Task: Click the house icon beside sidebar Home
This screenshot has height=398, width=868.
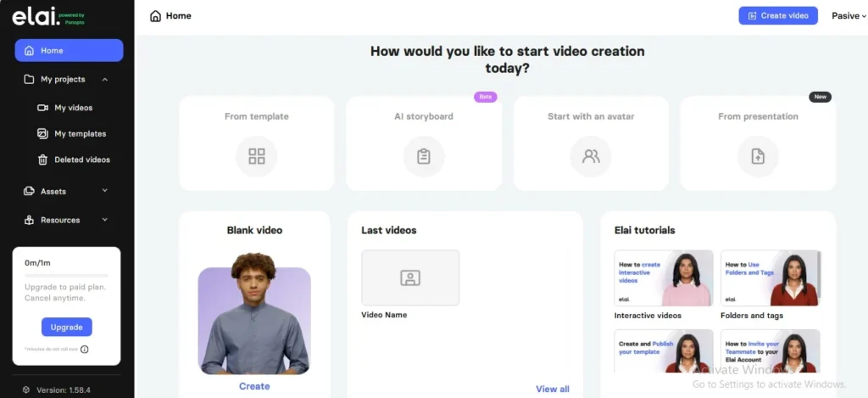Action: 30,50
